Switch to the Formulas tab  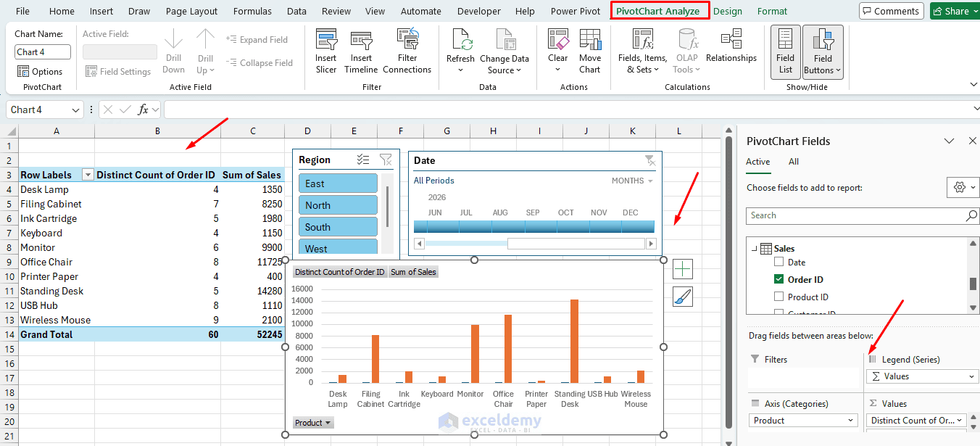click(x=252, y=11)
